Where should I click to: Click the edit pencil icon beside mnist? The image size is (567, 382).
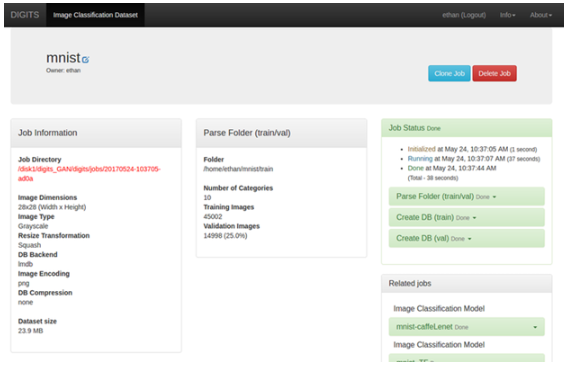(85, 59)
